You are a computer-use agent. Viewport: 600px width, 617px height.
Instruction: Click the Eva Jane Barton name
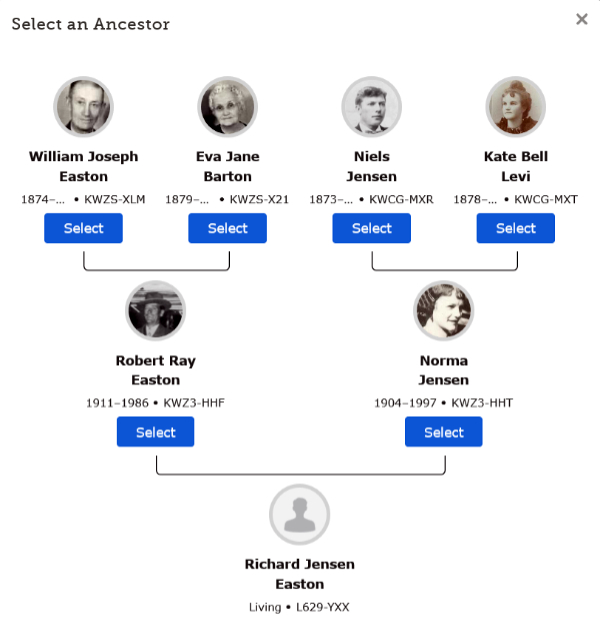228,166
